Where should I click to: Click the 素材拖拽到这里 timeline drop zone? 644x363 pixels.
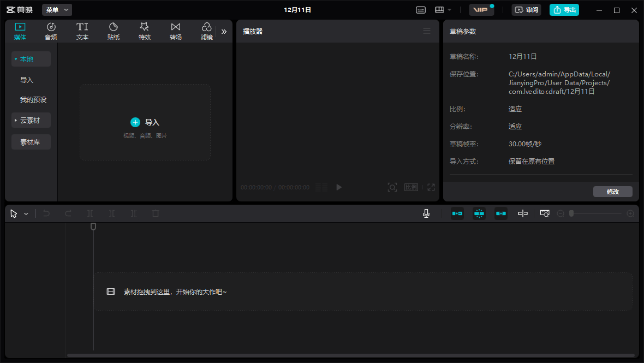(363, 291)
